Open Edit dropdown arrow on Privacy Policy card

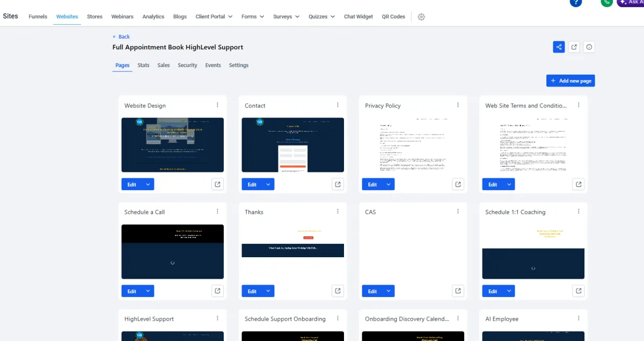point(389,184)
